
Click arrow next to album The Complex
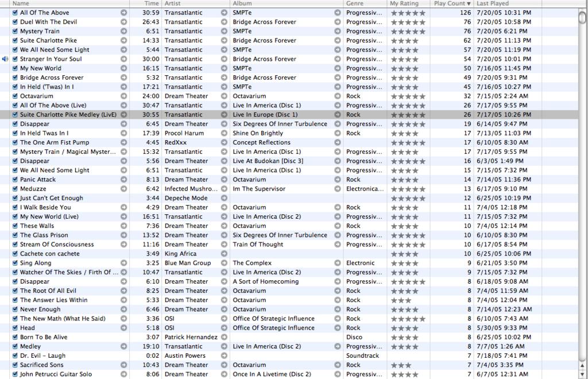click(x=338, y=263)
